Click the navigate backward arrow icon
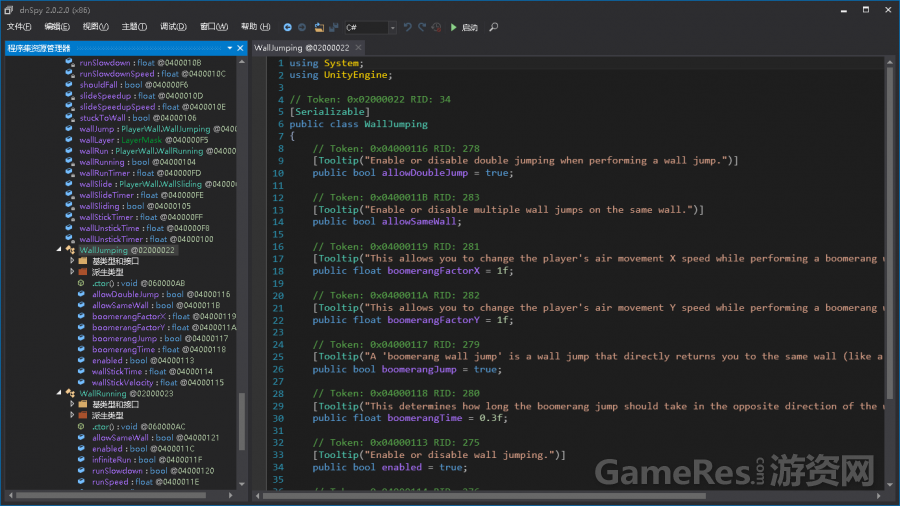This screenshot has width=900, height=506. point(288,27)
